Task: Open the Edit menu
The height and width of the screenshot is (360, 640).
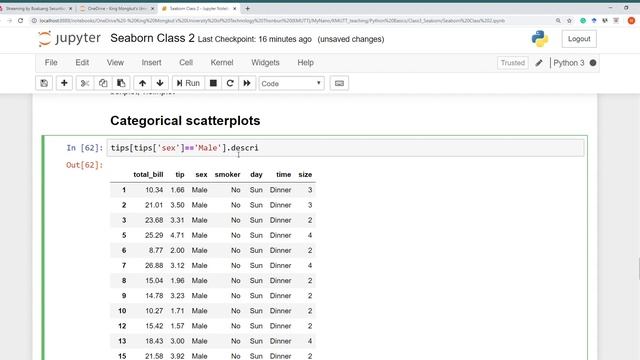Action: point(82,62)
